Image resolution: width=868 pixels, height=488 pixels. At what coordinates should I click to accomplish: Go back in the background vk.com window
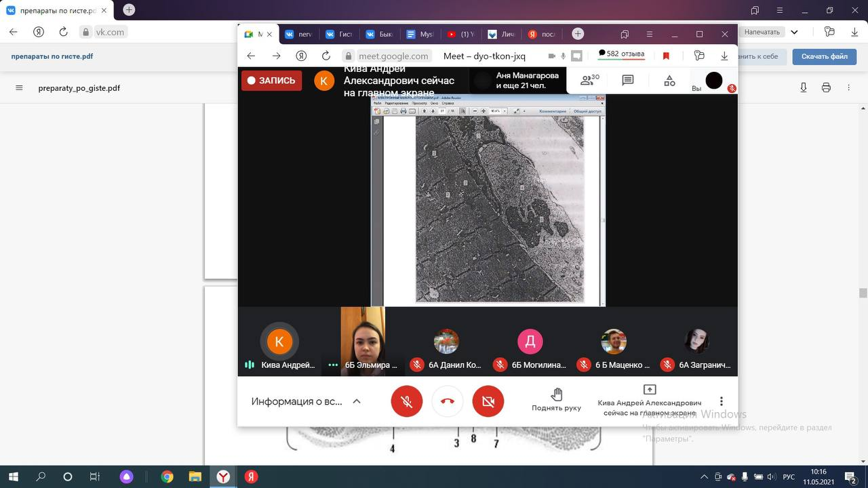click(x=13, y=32)
